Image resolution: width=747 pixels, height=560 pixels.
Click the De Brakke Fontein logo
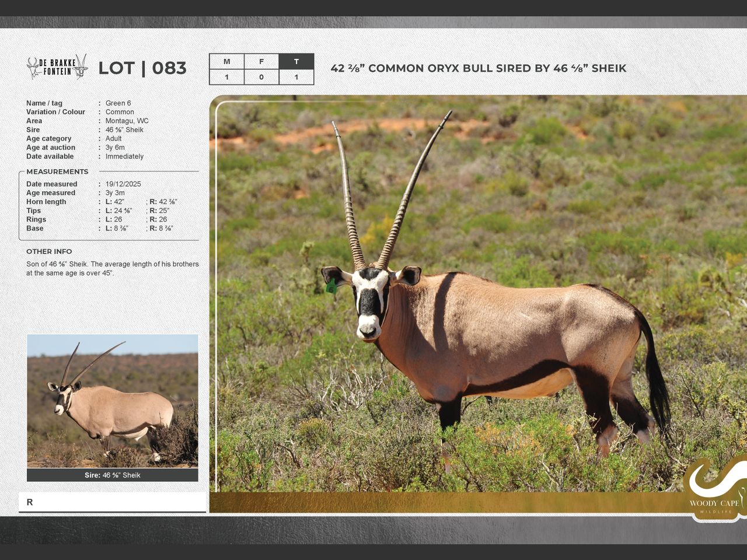click(57, 68)
